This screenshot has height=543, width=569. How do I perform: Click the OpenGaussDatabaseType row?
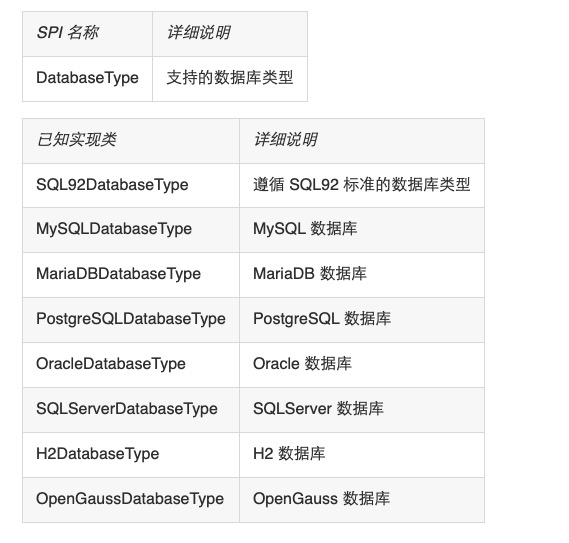click(x=253, y=500)
